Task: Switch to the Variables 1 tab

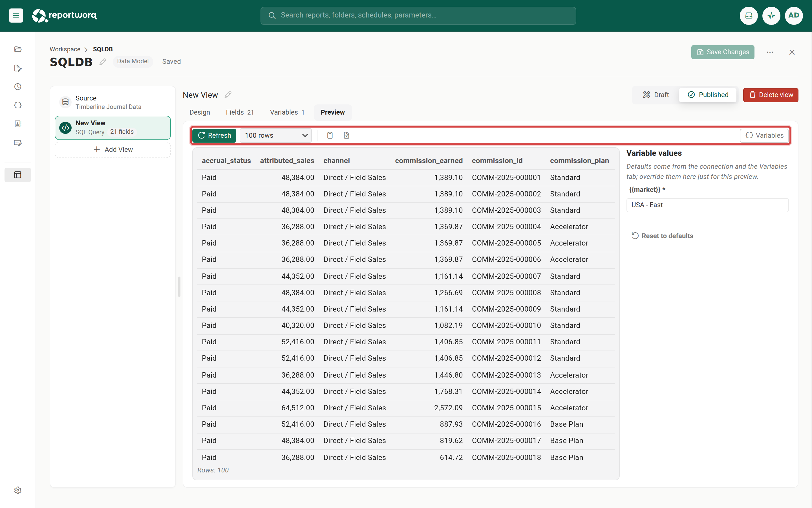Action: point(287,112)
